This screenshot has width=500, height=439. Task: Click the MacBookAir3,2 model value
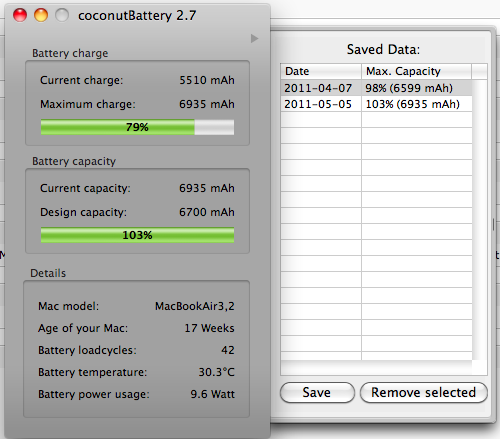195,306
